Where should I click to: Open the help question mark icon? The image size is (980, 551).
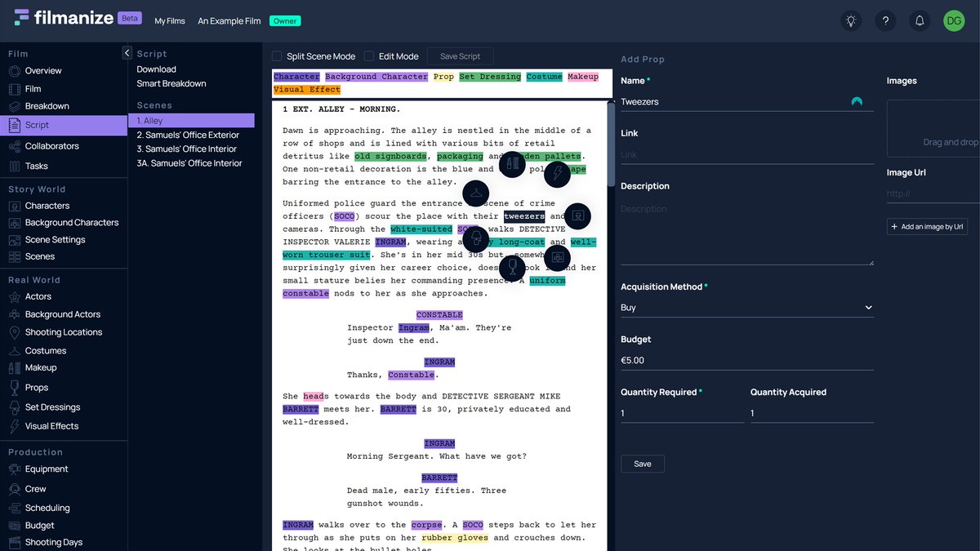[885, 20]
